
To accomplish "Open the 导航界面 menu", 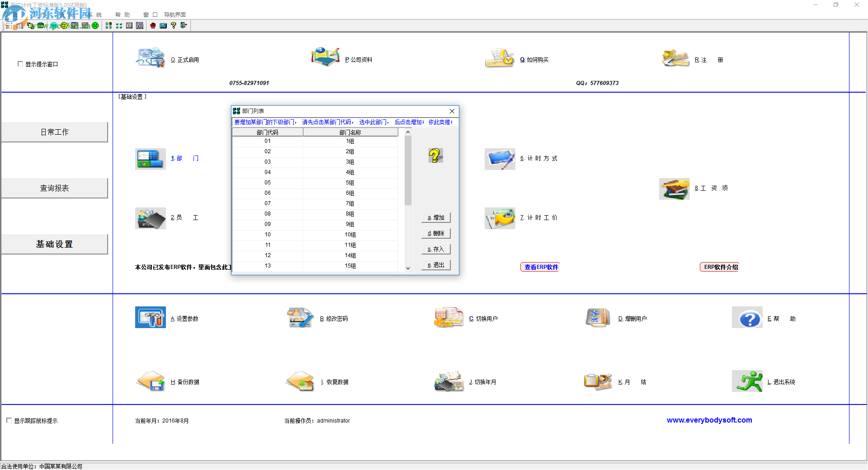I will 175,15.
